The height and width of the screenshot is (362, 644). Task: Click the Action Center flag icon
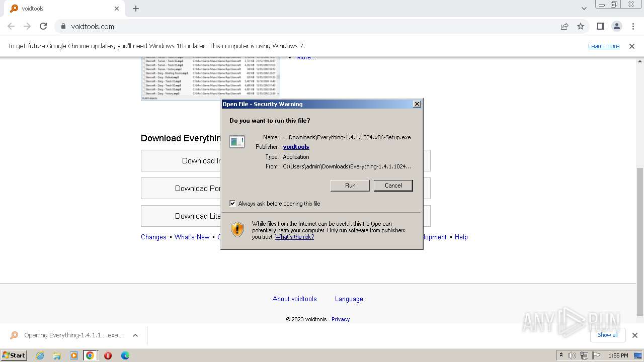pos(596,355)
